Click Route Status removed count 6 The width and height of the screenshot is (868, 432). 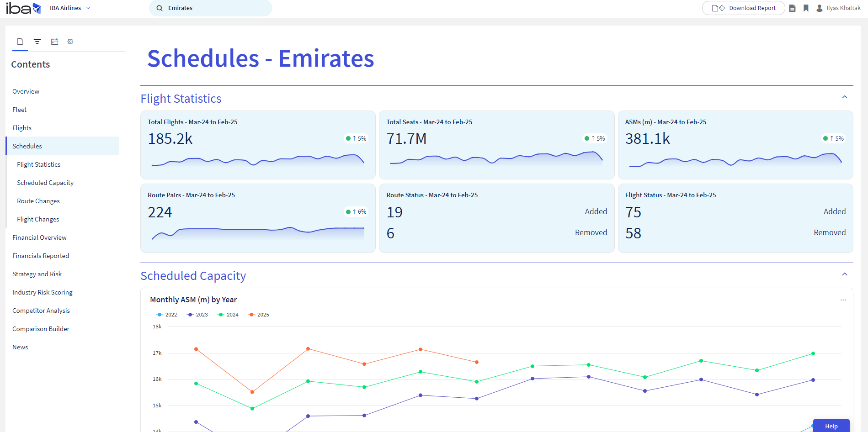click(390, 233)
